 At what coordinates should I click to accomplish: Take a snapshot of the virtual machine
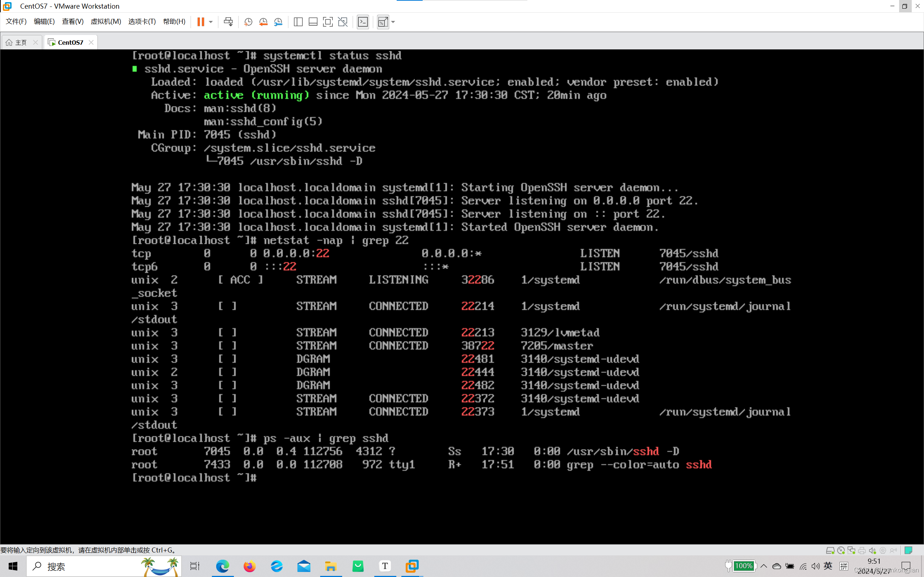pos(248,22)
